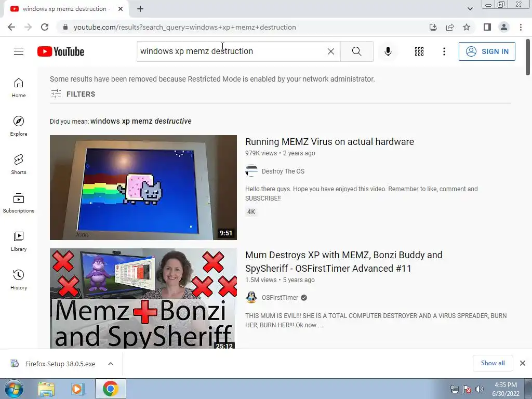Screen dimensions: 532x399
Task: Click the install app icon in address bar
Action: (433, 27)
